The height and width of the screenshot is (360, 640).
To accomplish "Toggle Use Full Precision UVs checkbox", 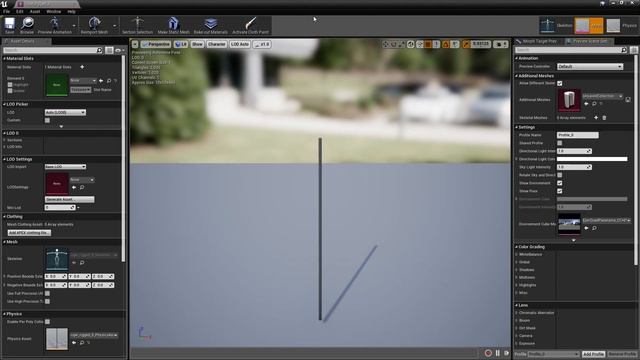I will click(x=47, y=293).
